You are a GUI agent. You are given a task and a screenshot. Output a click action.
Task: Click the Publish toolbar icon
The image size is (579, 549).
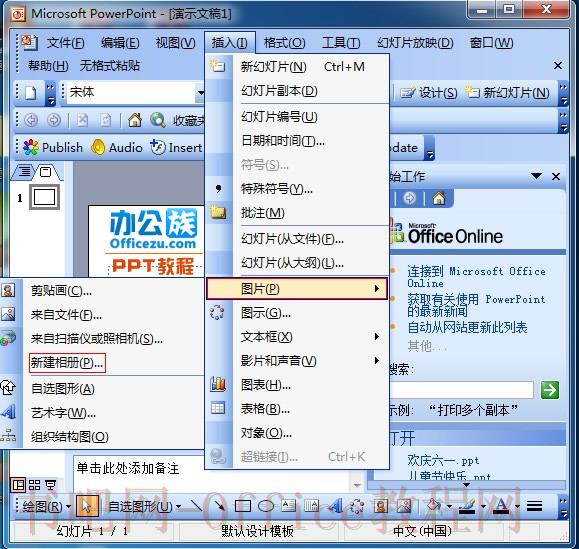coord(53,147)
